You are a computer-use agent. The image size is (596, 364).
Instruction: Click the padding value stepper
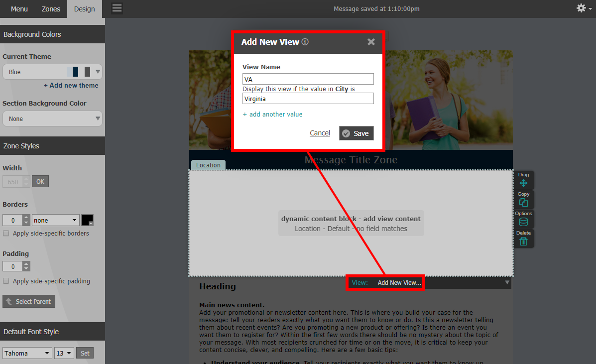click(26, 266)
